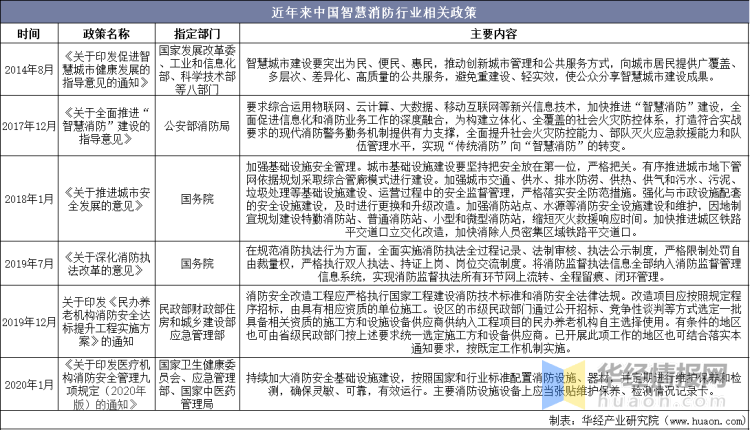
Task: Click the 2019年7月 date cell
Action: click(29, 264)
